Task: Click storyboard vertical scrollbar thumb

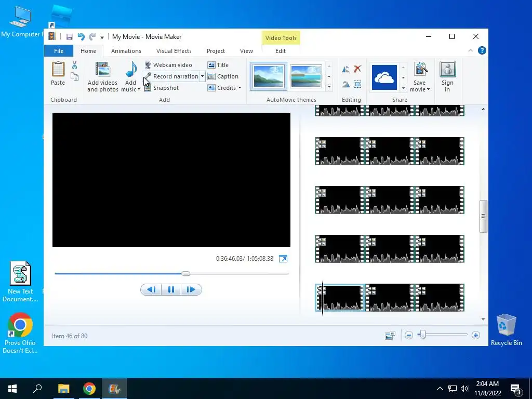Action: [483, 217]
